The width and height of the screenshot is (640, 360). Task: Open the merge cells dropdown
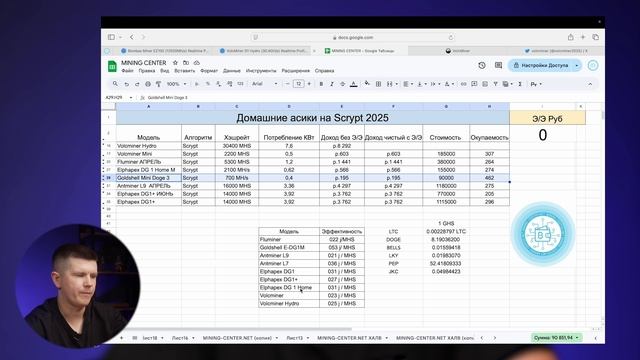392,84
